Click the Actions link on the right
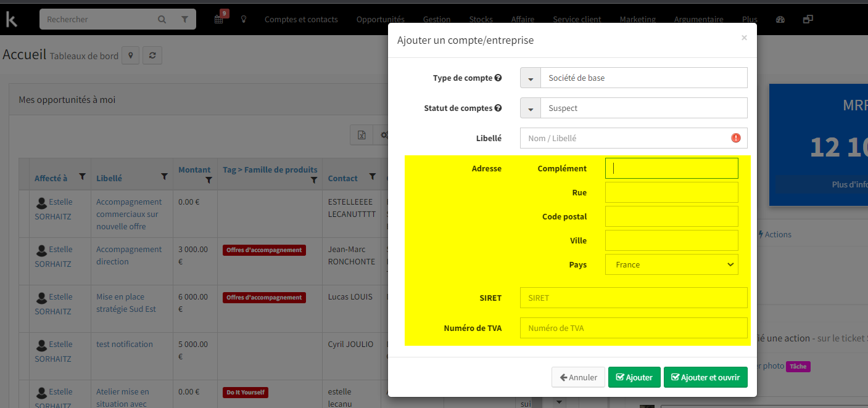 click(775, 234)
